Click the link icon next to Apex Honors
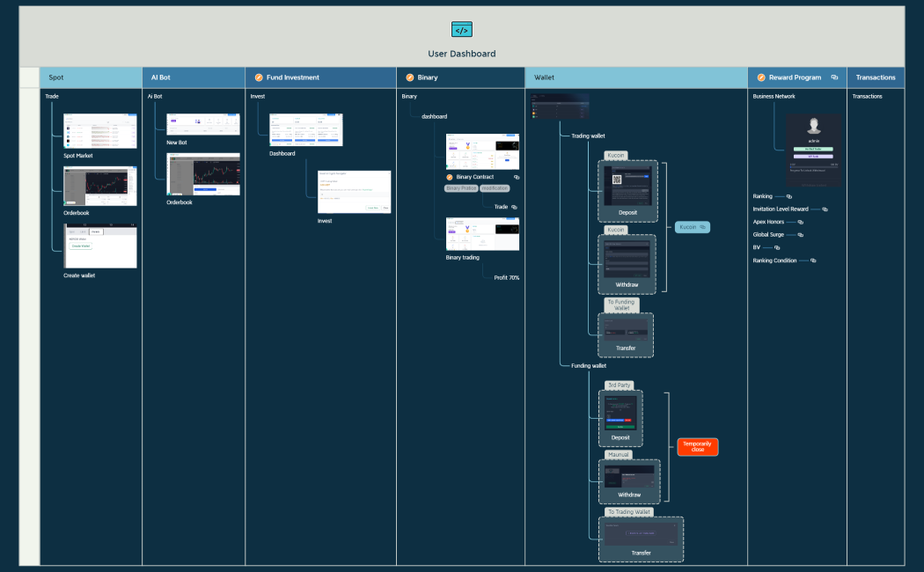This screenshot has height=572, width=924. (x=800, y=223)
